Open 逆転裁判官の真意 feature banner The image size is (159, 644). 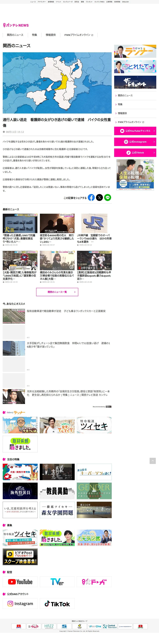57,472
